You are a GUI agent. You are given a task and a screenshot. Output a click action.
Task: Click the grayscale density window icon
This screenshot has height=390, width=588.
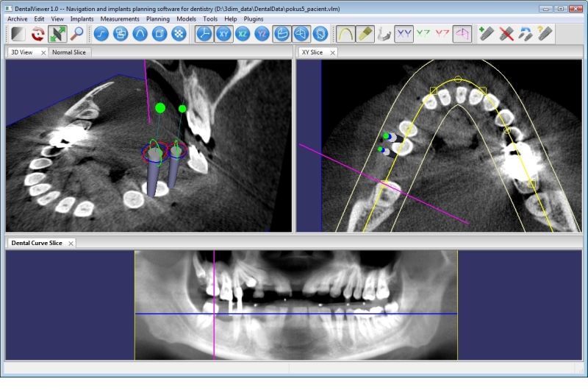(x=18, y=34)
